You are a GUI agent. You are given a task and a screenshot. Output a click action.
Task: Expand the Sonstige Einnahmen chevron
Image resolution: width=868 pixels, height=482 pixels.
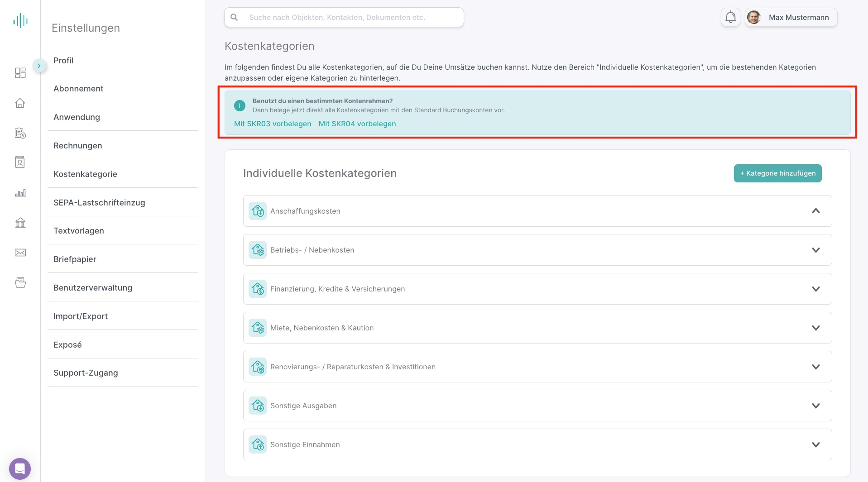(x=816, y=444)
